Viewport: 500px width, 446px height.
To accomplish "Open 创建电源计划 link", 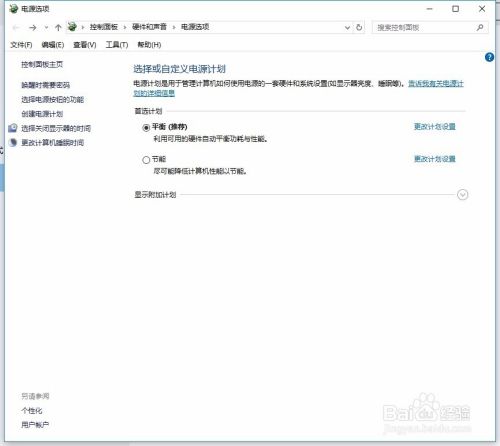I will [x=42, y=114].
